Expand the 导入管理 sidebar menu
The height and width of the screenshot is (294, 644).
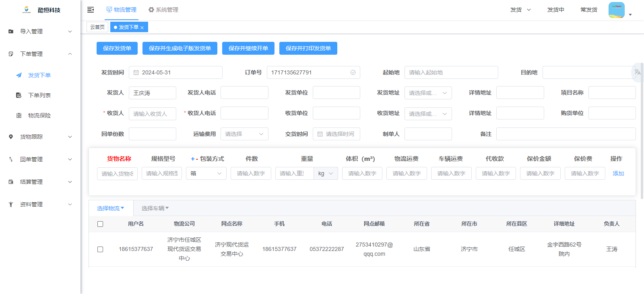tap(40, 31)
